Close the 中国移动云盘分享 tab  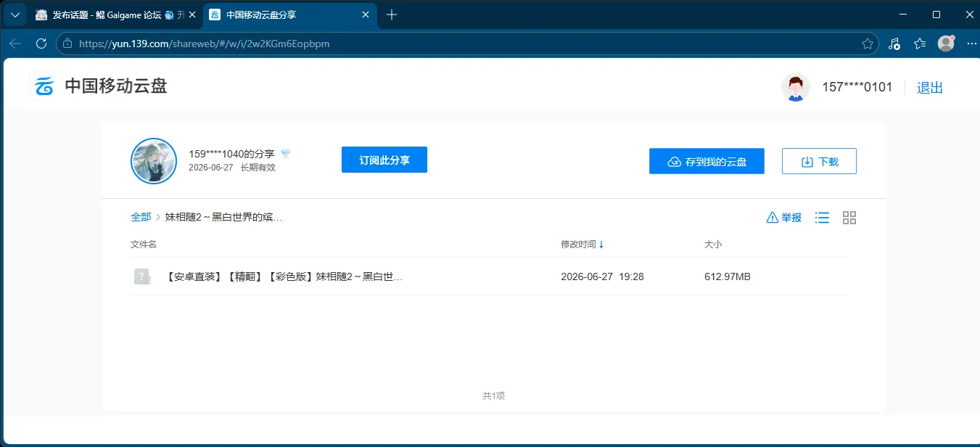click(x=366, y=15)
